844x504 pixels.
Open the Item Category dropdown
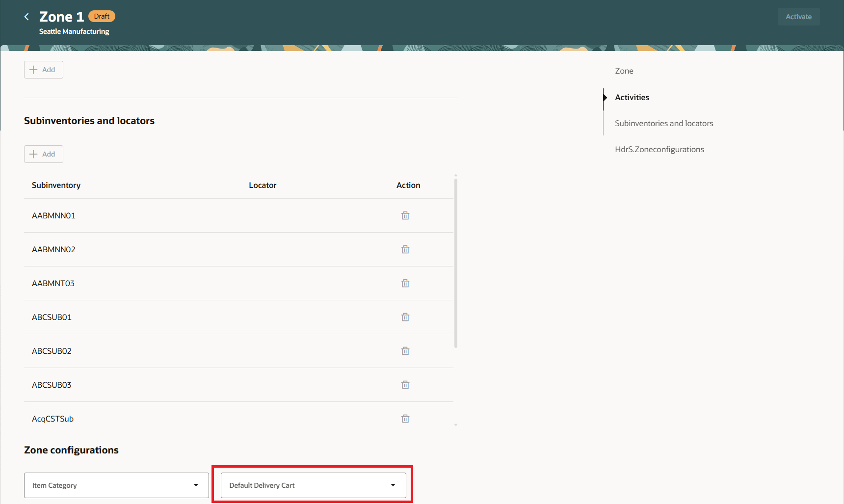click(116, 485)
